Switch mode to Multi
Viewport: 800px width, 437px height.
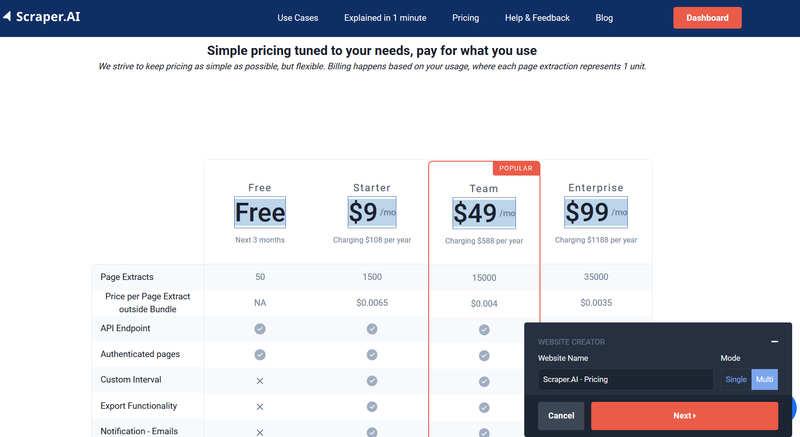764,379
